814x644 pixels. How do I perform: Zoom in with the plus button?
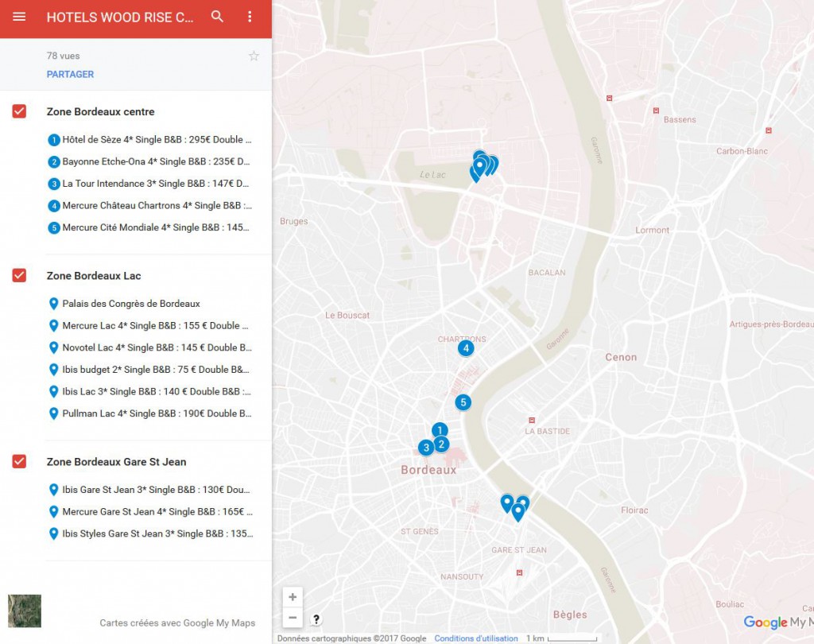click(x=293, y=597)
